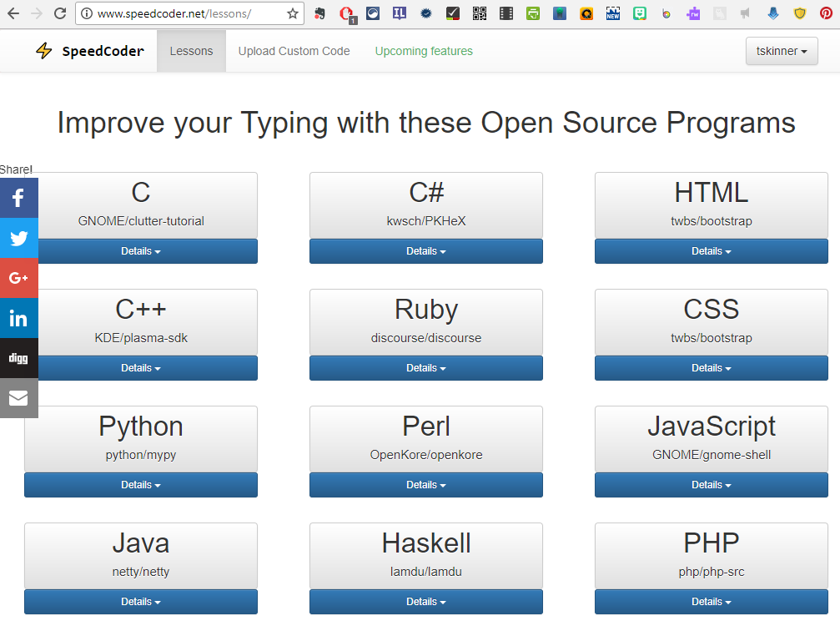Expand Details under C++ KDE/plasma-sdk
This screenshot has width=840, height=626.
[x=141, y=368]
